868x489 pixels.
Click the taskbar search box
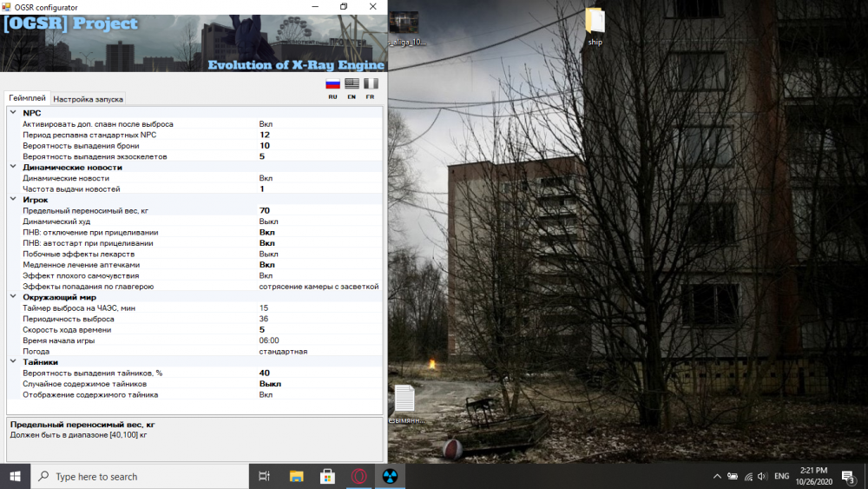[140, 476]
